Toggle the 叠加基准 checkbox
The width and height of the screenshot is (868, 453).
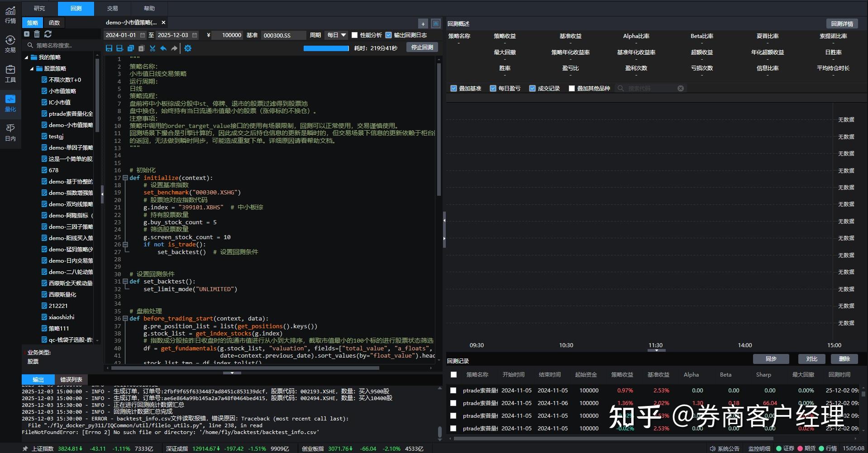pyautogui.click(x=453, y=88)
